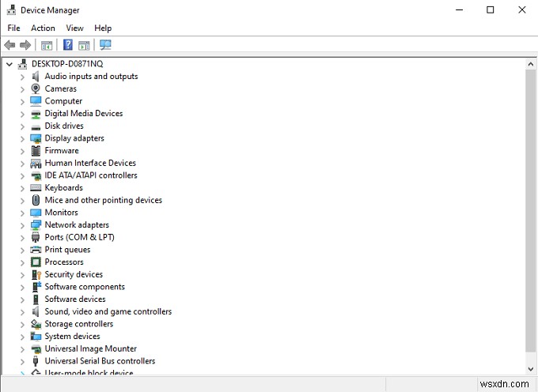Click the Computer monitor icon
The image size is (538, 392).
(x=36, y=100)
